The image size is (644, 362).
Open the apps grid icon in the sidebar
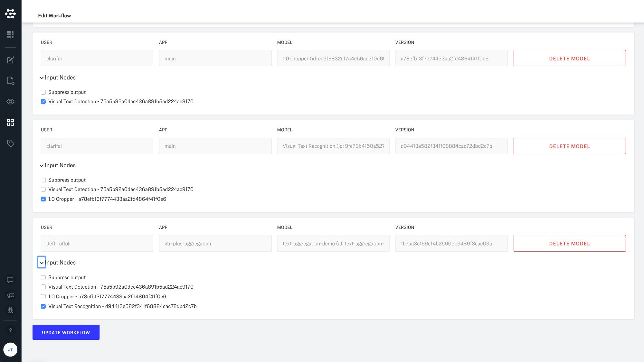(10, 34)
